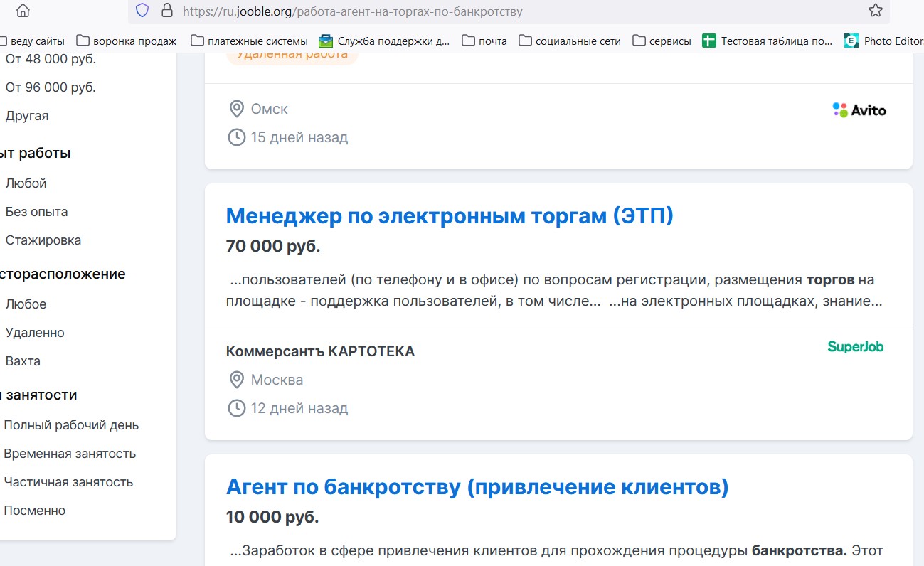Select Вахта location filter
Screen dimensions: 924x566
coord(23,361)
